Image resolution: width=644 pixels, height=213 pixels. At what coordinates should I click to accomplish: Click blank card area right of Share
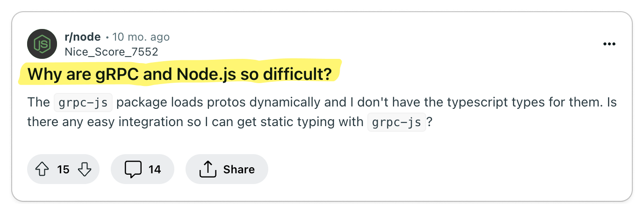pyautogui.click(x=444, y=169)
